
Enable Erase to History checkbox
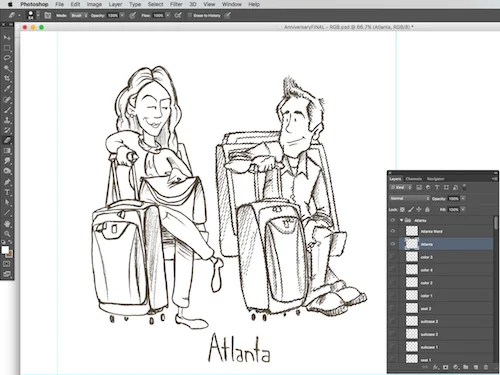point(190,15)
